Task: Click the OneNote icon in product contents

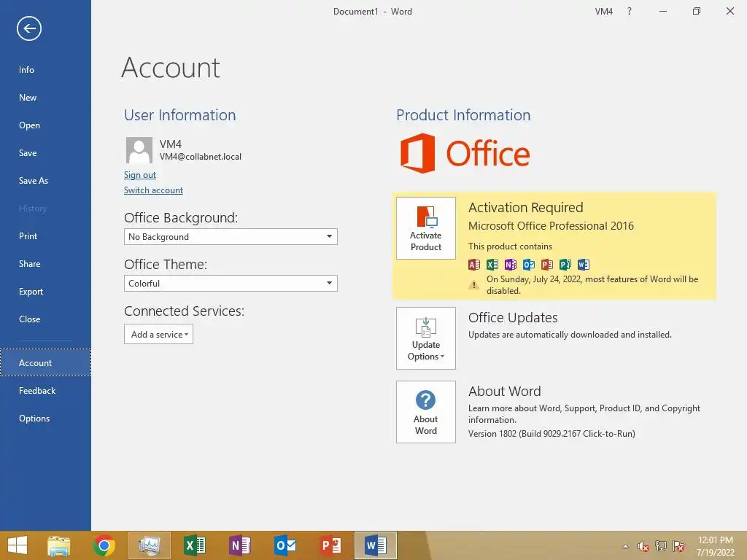Action: point(510,264)
